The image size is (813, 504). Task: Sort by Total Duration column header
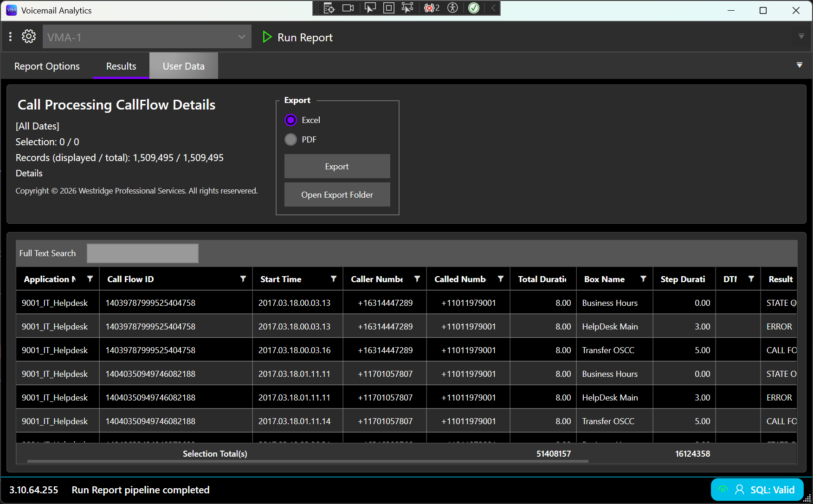(543, 279)
